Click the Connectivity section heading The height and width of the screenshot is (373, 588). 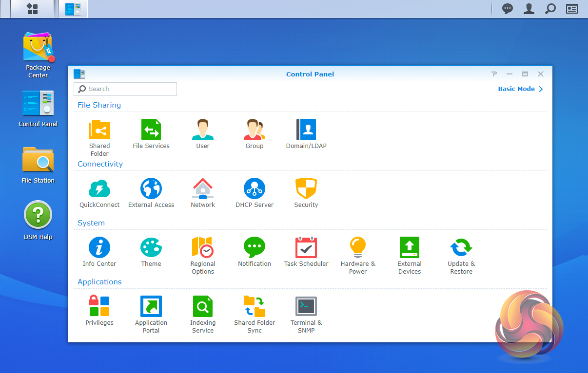click(100, 164)
